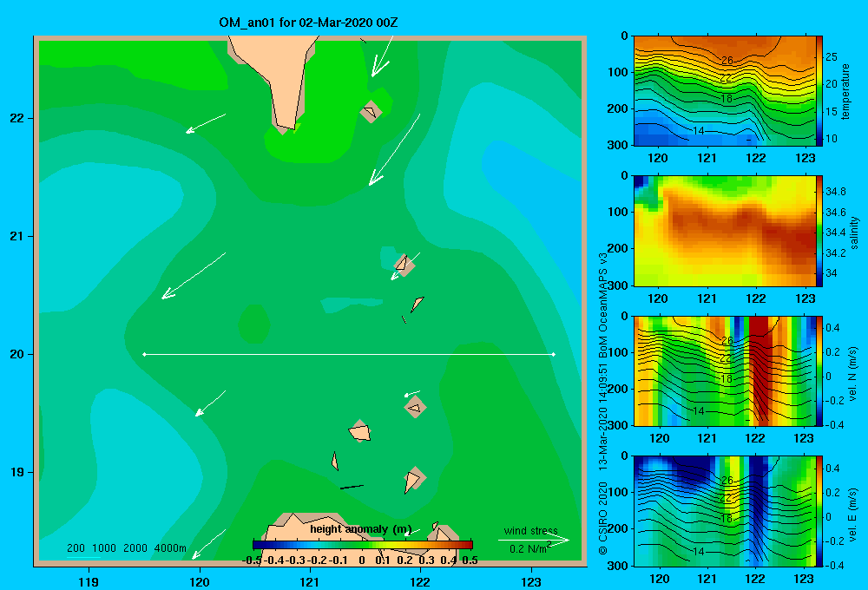
Task: Open the salinity cross-section panel
Action: click(724, 231)
